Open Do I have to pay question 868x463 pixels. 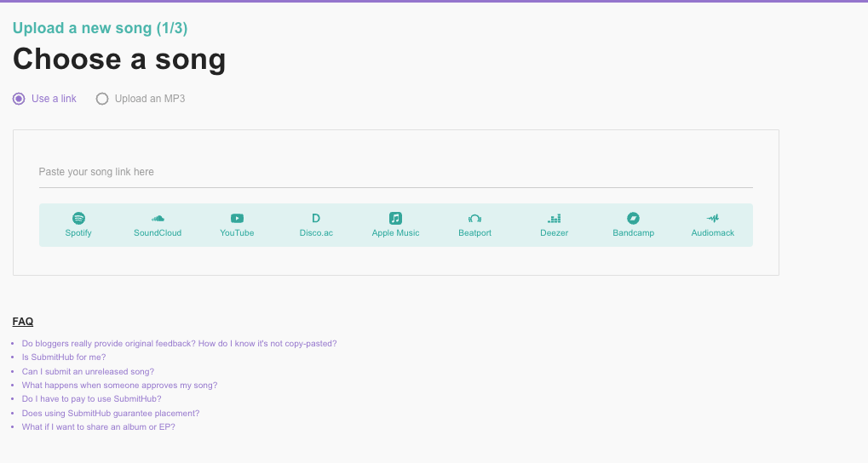tap(91, 399)
